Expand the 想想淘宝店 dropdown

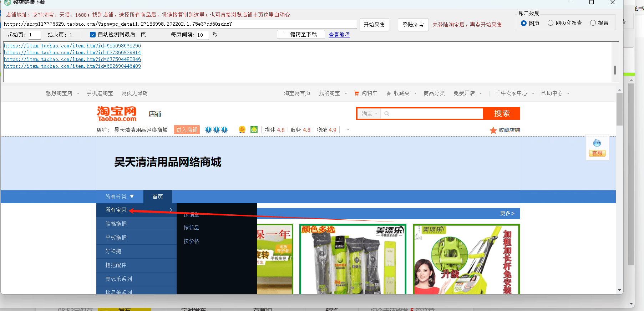pos(78,93)
